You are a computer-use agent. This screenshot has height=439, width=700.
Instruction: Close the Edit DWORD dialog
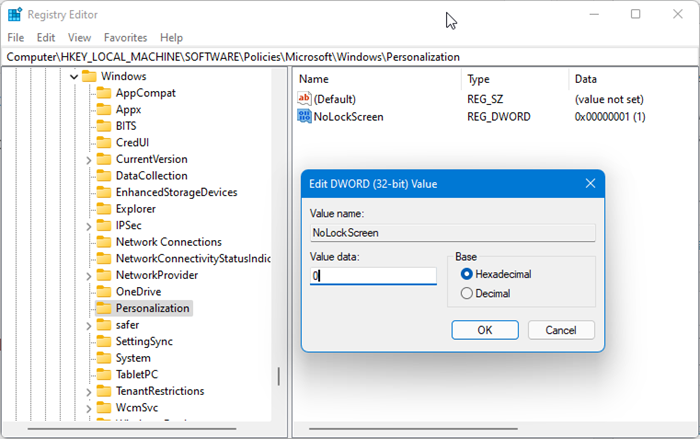pos(590,184)
